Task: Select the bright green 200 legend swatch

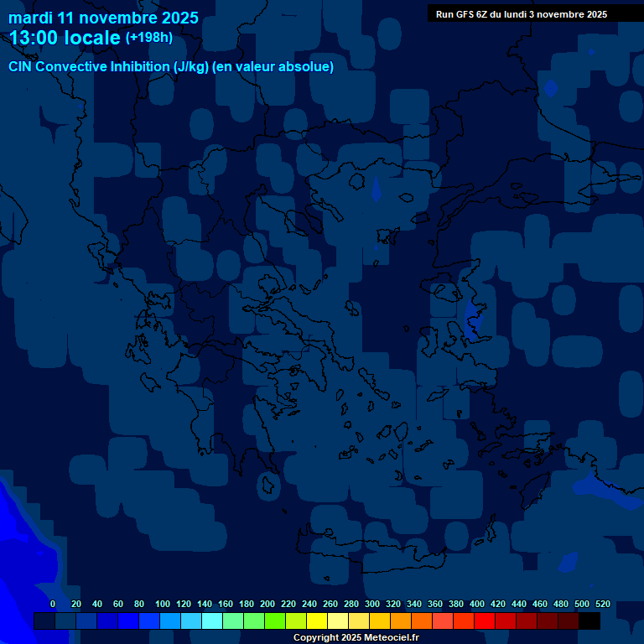Action: [274, 621]
